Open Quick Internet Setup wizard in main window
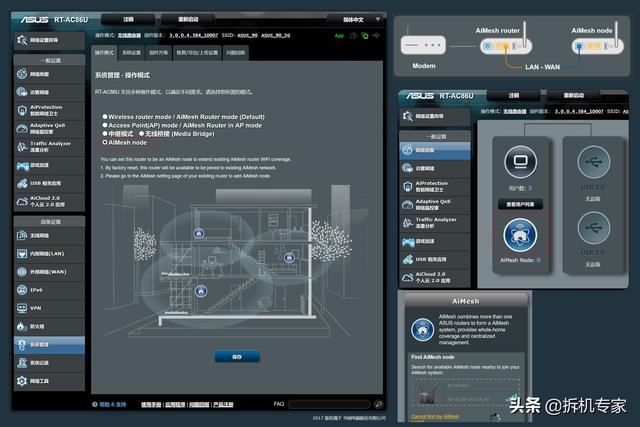The image size is (640, 427). coord(49,40)
